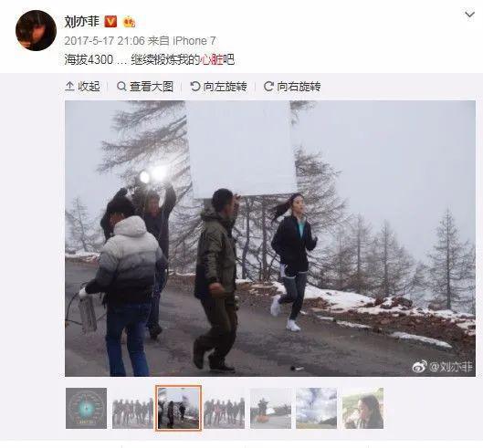View full image via 查看大图
The image size is (483, 448).
[145, 87]
